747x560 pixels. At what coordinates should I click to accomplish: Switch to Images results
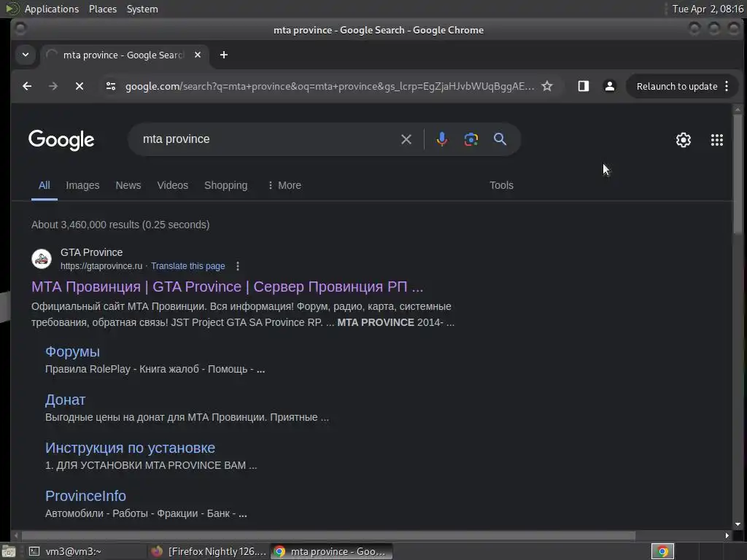(82, 185)
